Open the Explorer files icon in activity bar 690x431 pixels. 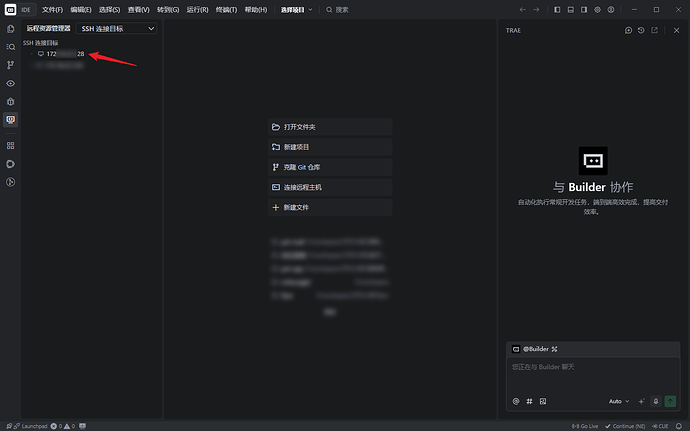pyautogui.click(x=11, y=29)
